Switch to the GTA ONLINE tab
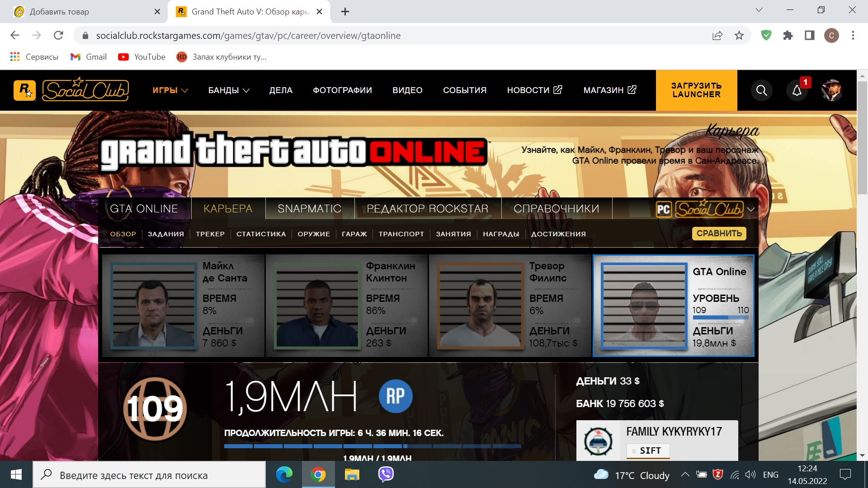The image size is (868, 488). (x=144, y=209)
